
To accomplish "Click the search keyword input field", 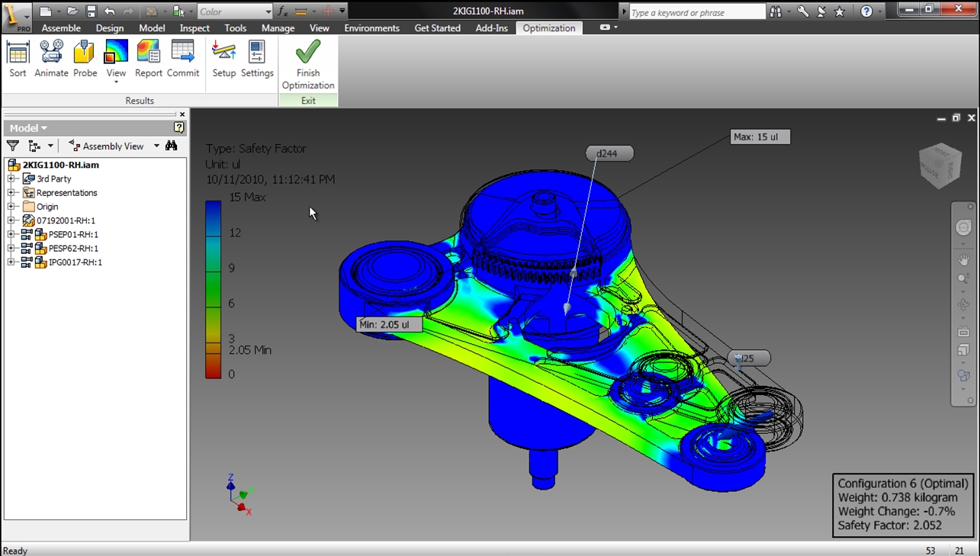I will [x=697, y=12].
